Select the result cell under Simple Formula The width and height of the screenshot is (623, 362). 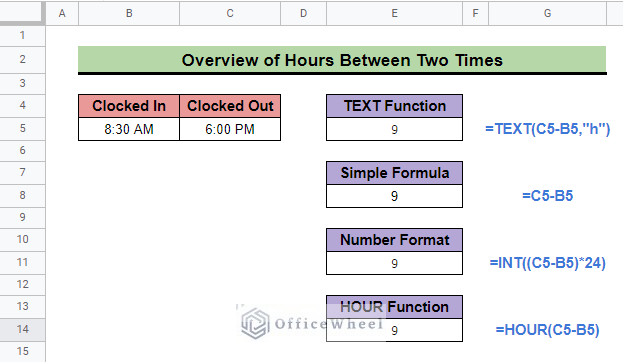[395, 196]
